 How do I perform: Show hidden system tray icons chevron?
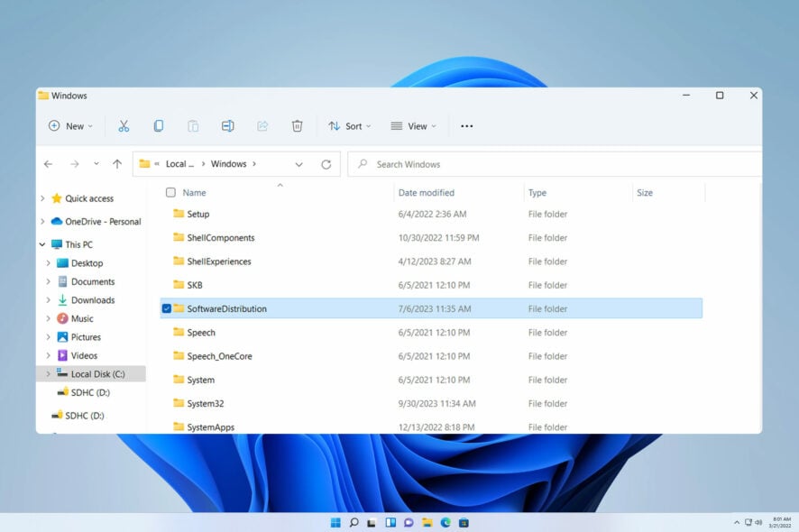click(737, 522)
